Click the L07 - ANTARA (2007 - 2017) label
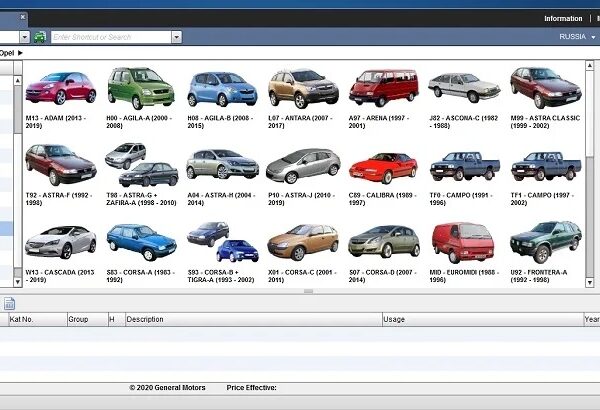 click(300, 122)
